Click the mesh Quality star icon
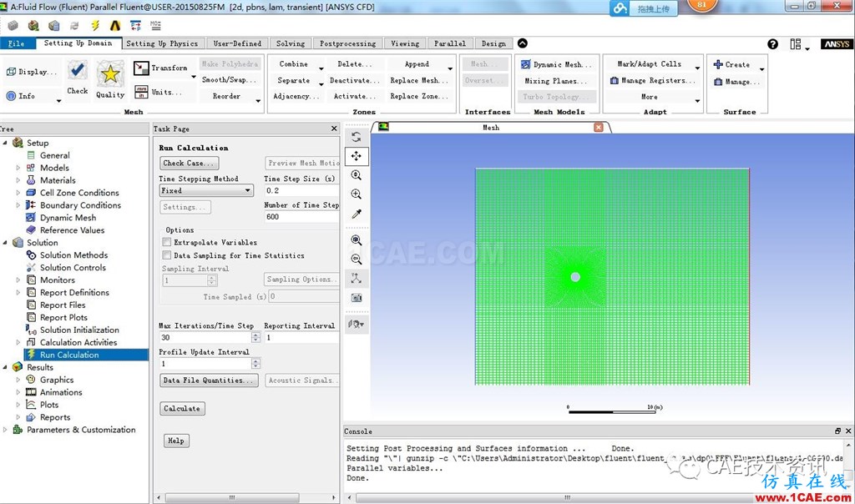855x504 pixels. 110,73
